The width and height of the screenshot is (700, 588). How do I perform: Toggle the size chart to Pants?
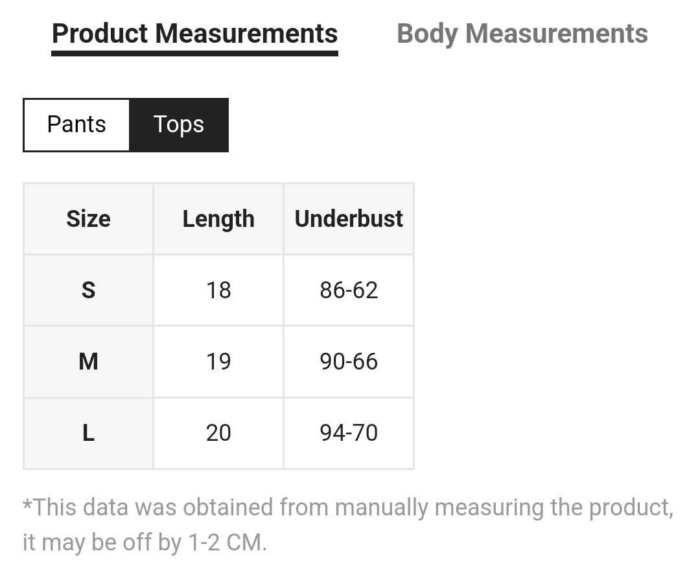coord(76,124)
